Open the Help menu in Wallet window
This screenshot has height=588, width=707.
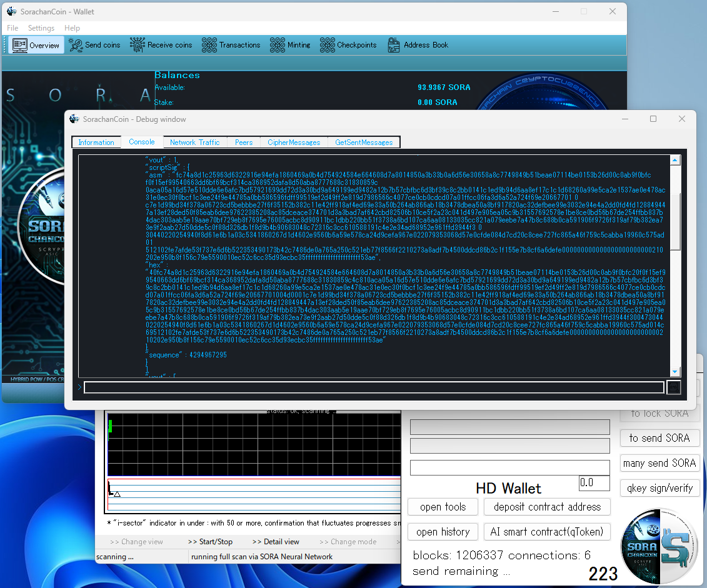coord(72,28)
